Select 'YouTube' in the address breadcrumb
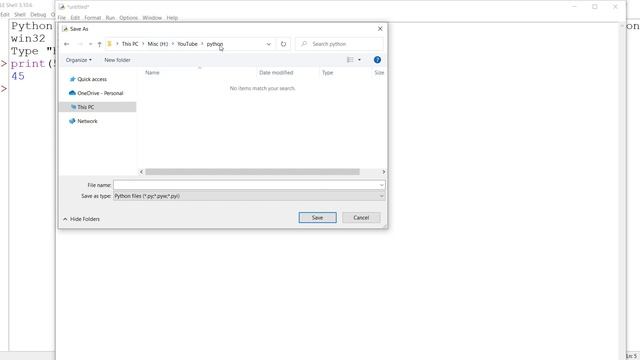Image resolution: width=640 pixels, height=360 pixels. 187,44
